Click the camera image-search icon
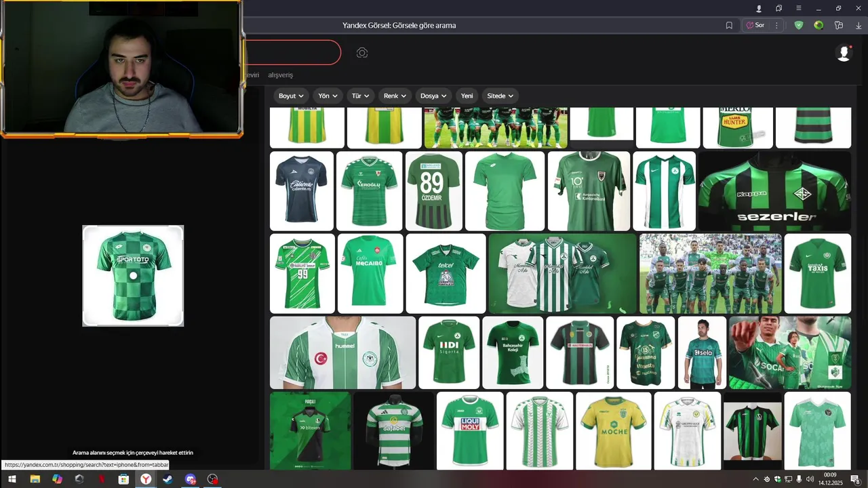868x488 pixels. (x=362, y=53)
